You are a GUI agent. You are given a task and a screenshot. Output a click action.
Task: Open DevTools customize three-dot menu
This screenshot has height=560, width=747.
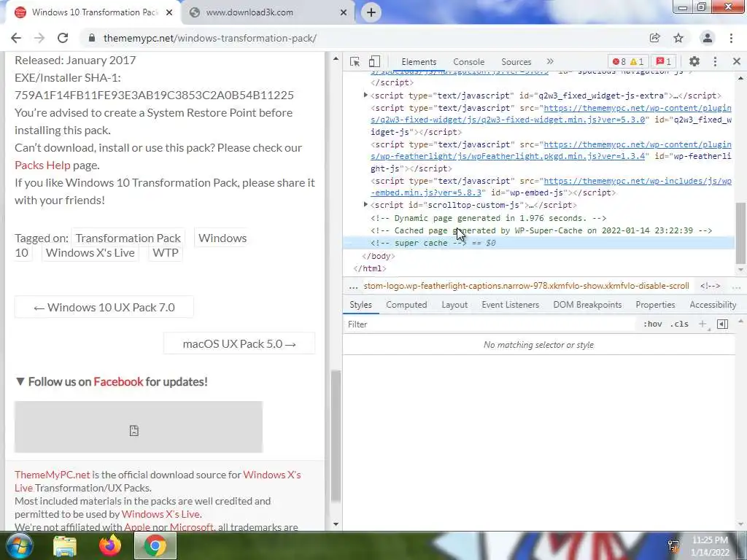pyautogui.click(x=715, y=61)
